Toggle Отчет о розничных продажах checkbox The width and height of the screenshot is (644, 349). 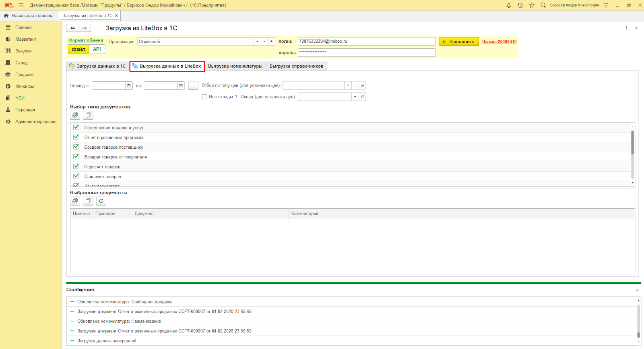pos(76,137)
